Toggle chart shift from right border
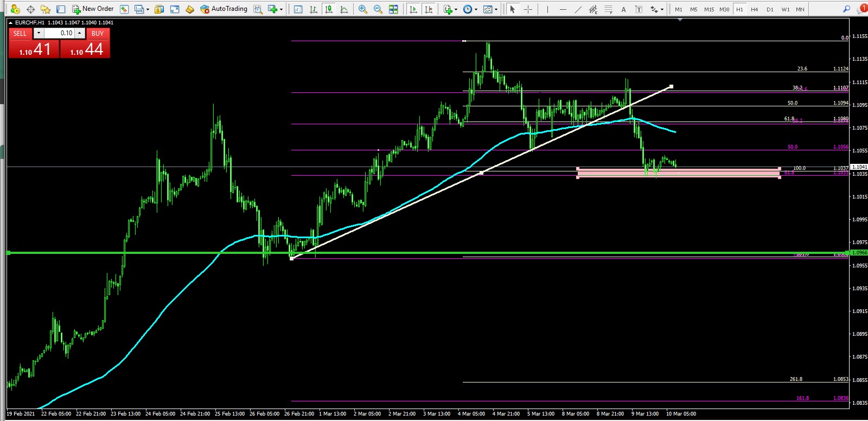This screenshot has height=421, width=868. click(x=429, y=9)
